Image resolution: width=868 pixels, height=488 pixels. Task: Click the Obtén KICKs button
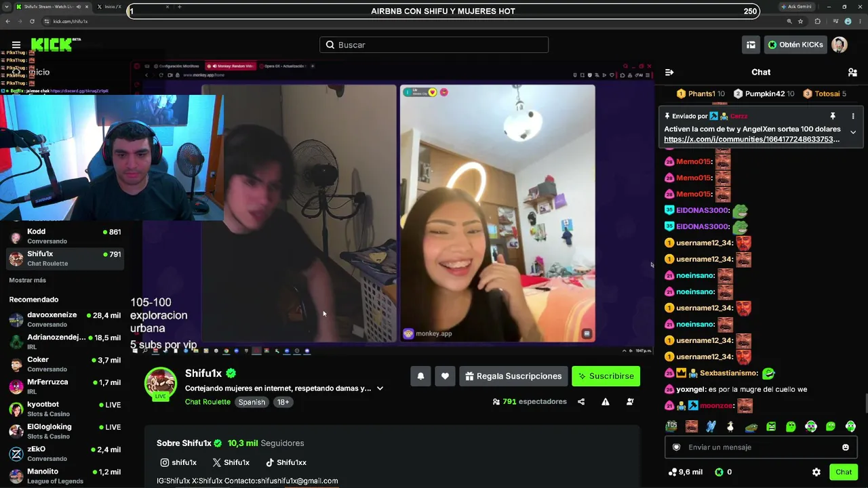click(x=795, y=45)
